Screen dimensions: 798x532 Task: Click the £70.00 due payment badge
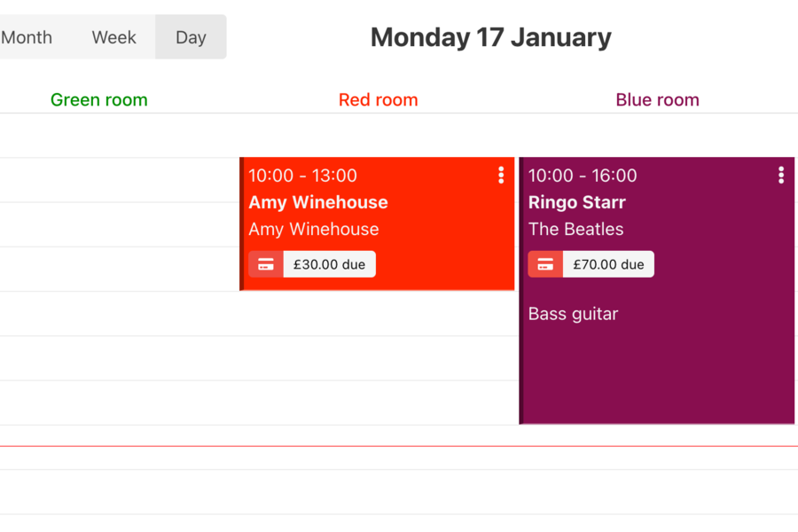[x=608, y=264]
